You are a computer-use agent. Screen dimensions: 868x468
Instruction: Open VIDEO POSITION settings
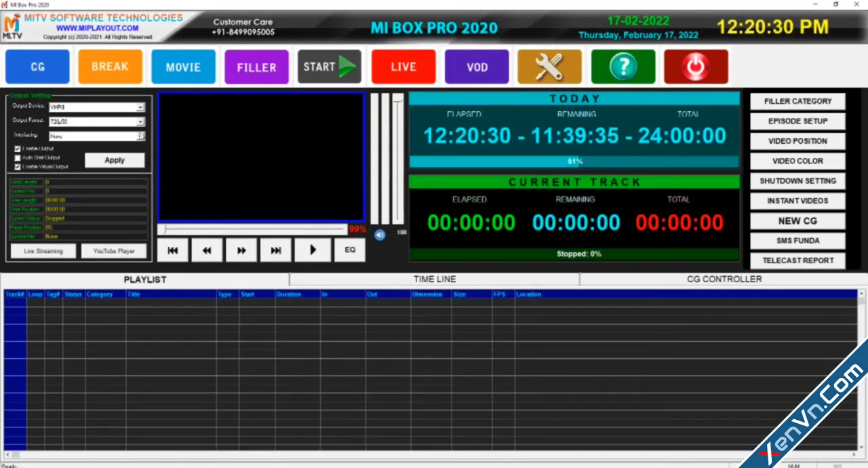point(797,141)
